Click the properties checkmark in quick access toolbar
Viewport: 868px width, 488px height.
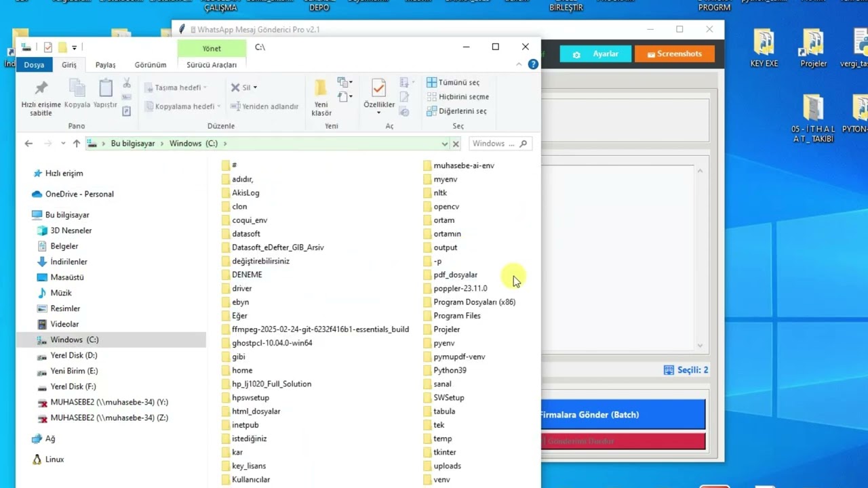(x=47, y=47)
